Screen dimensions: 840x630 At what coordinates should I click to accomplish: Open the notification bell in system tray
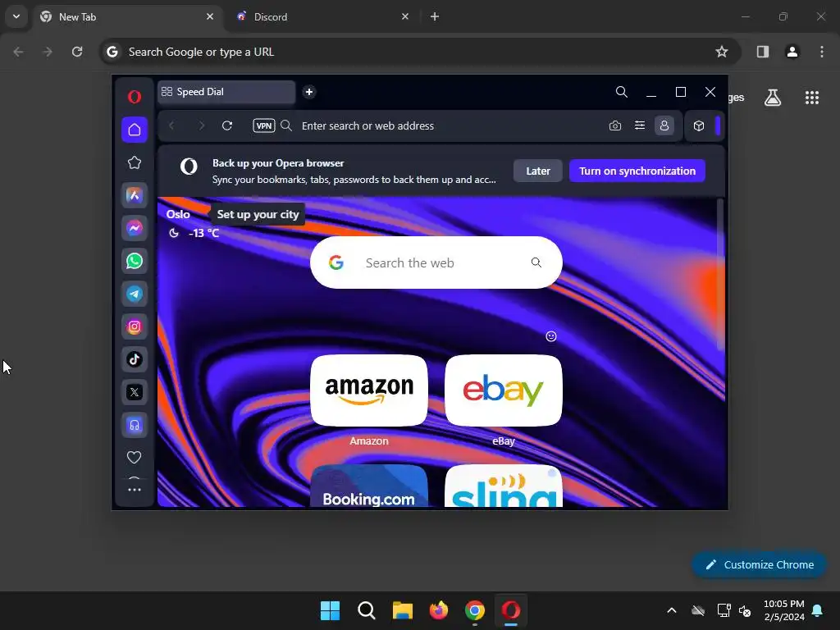(818, 610)
